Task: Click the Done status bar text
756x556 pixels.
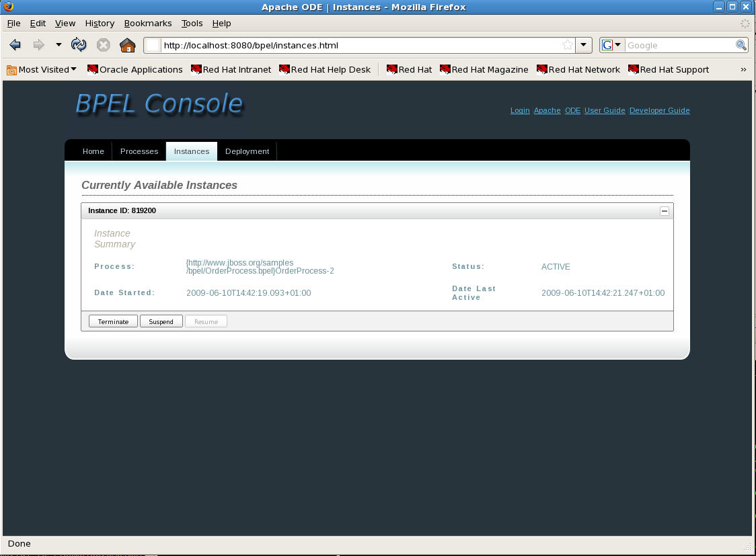Action: pyautogui.click(x=20, y=543)
